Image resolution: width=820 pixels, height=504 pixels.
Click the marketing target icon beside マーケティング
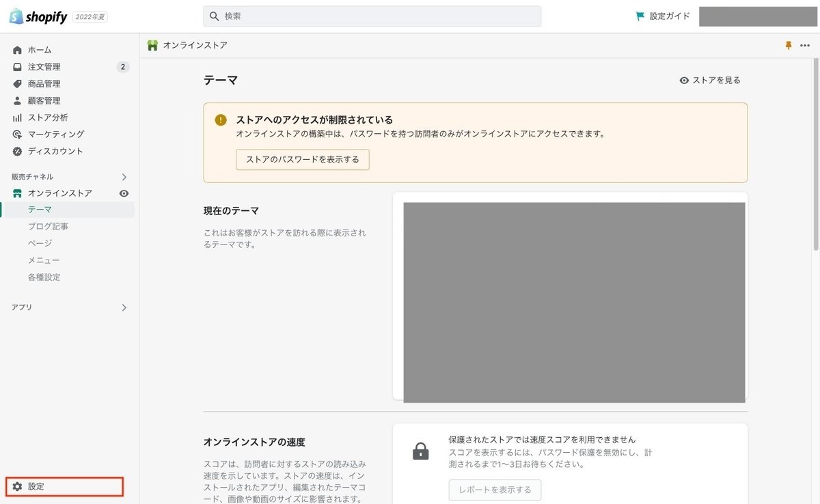[x=17, y=135]
